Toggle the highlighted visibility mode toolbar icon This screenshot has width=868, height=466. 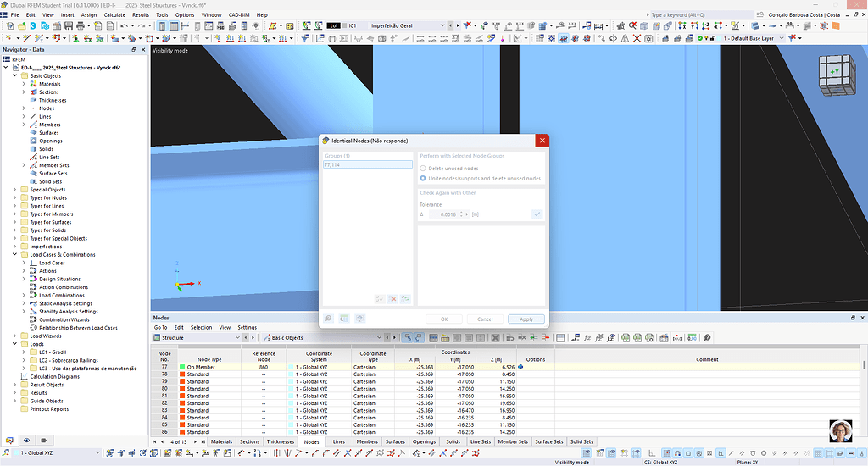click(563, 38)
